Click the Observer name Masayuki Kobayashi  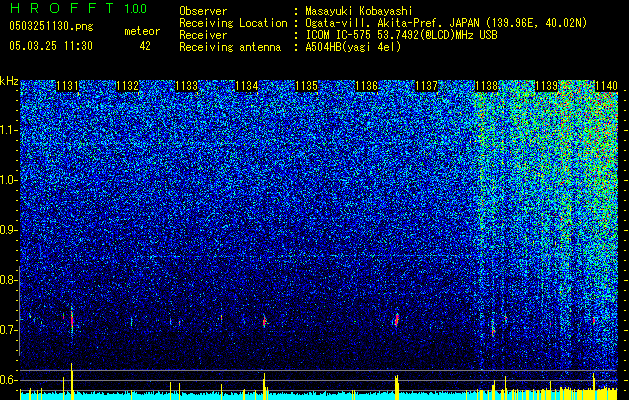[359, 11]
